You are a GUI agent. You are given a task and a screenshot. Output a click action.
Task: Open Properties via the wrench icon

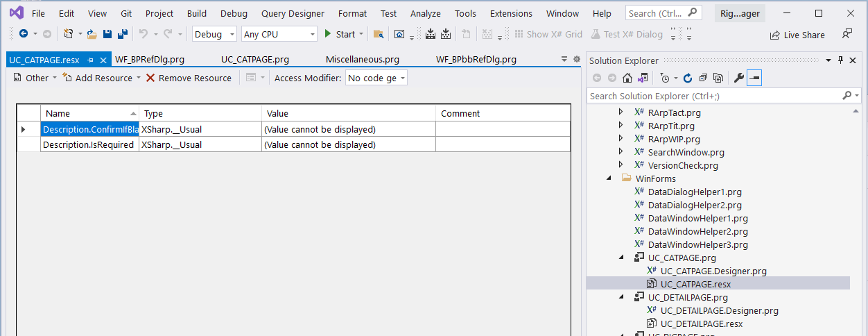pos(738,78)
